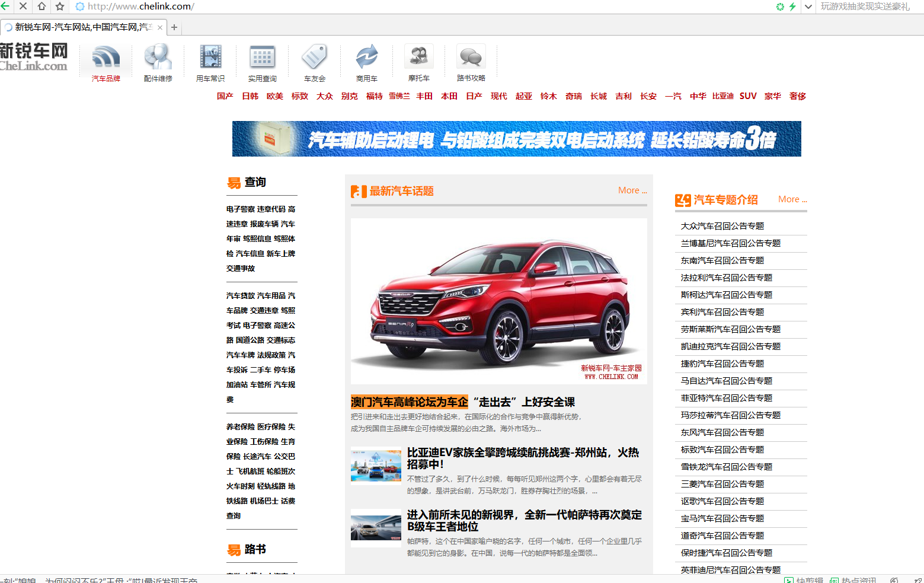Click 交通事故 query link
The image size is (924, 583).
241,269
